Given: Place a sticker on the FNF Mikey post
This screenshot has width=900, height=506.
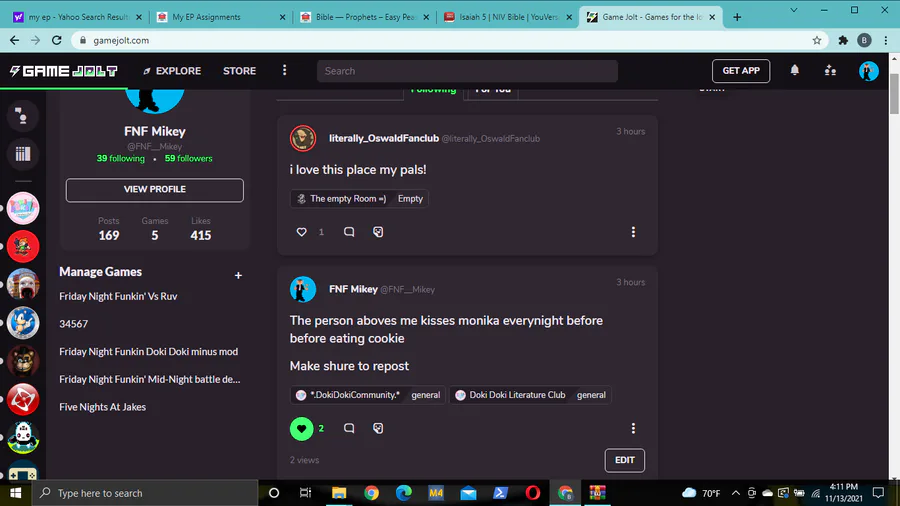Looking at the screenshot, I should click(x=378, y=429).
